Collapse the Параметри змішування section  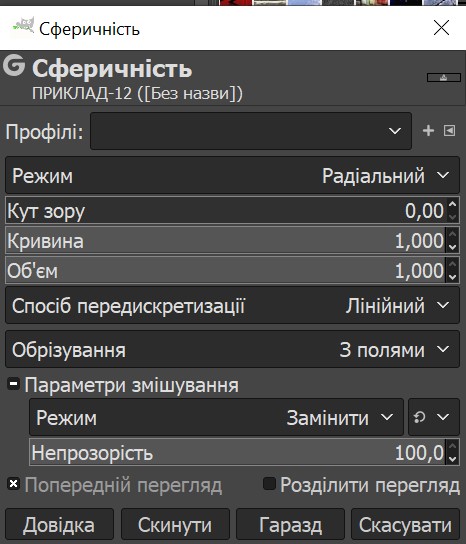(x=14, y=384)
